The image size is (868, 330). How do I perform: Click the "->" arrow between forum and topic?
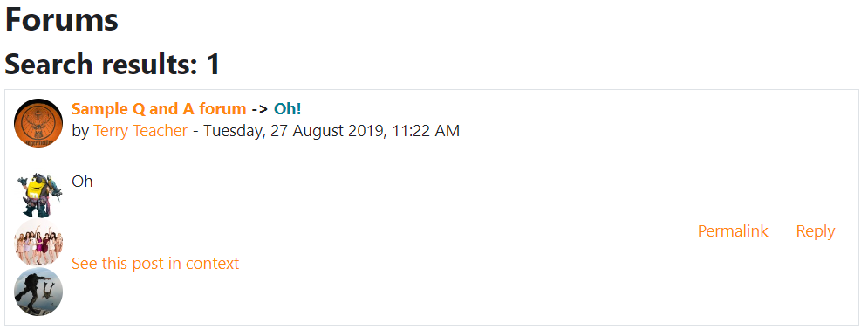click(260, 110)
